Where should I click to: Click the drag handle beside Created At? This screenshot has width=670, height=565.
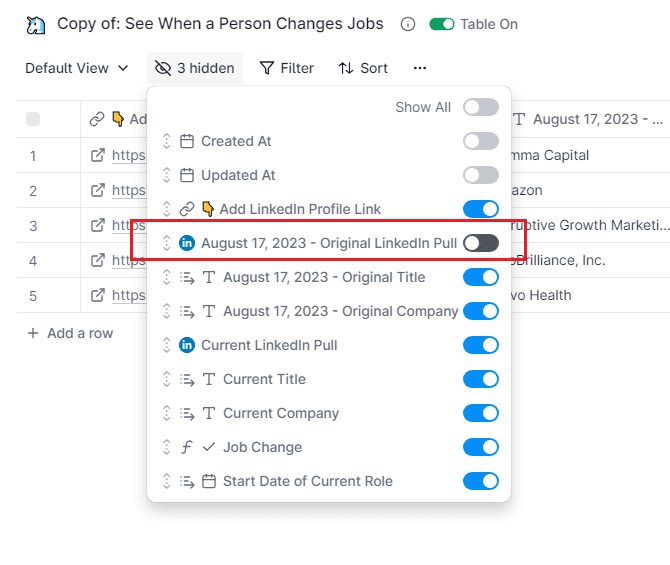pos(167,141)
